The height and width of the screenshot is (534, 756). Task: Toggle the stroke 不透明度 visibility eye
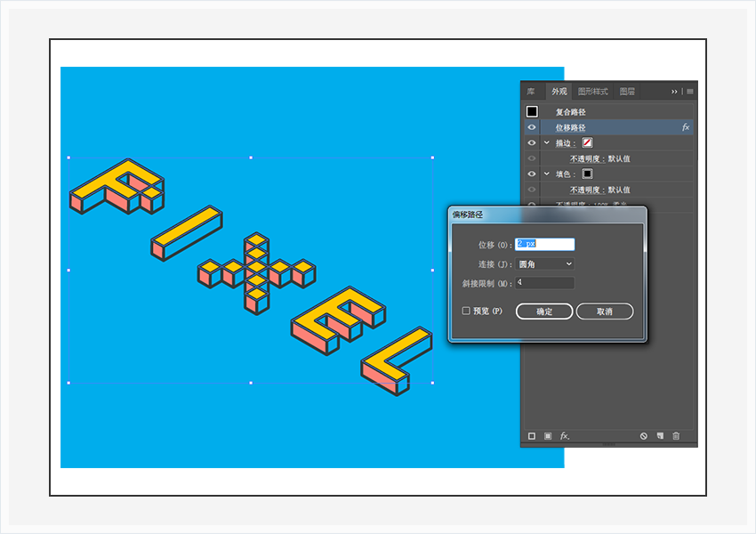pyautogui.click(x=532, y=158)
